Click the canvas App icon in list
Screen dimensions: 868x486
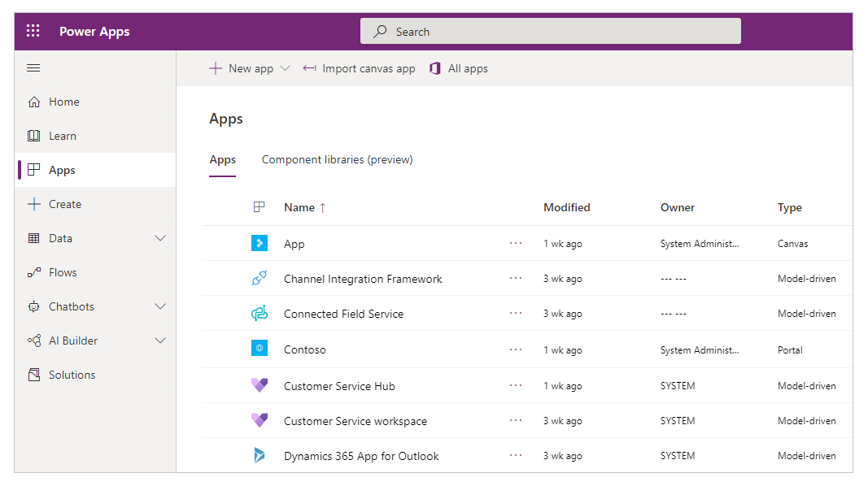click(259, 243)
